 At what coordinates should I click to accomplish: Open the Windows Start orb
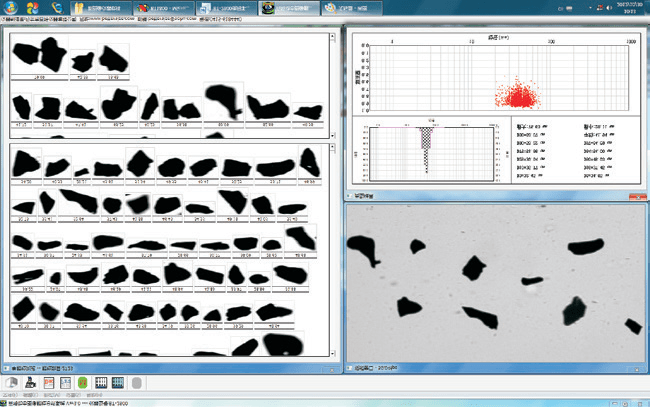(9, 7)
